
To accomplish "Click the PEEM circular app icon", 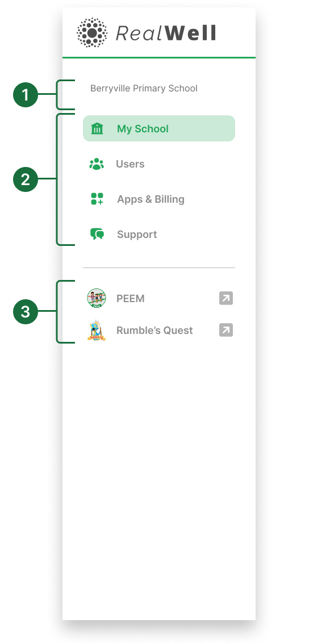I will click(x=97, y=298).
